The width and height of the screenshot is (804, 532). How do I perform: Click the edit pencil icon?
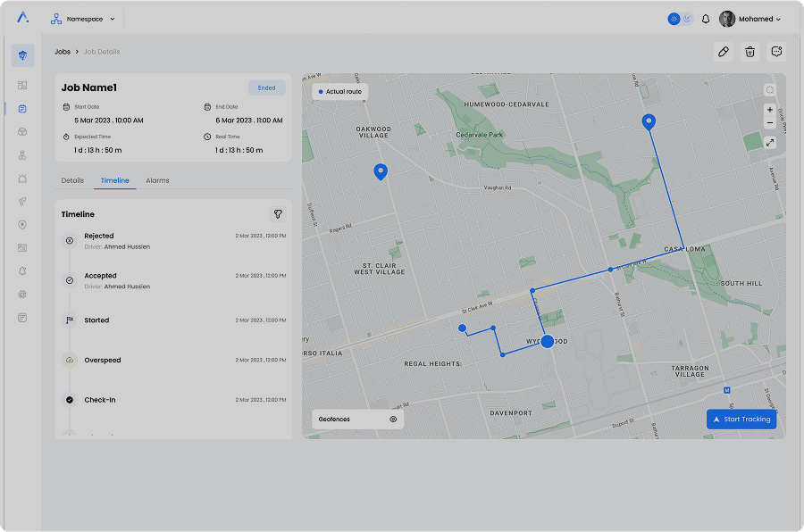(724, 52)
